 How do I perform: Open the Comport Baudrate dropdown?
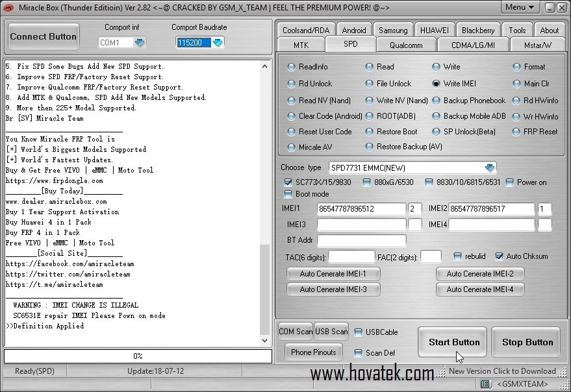point(218,43)
